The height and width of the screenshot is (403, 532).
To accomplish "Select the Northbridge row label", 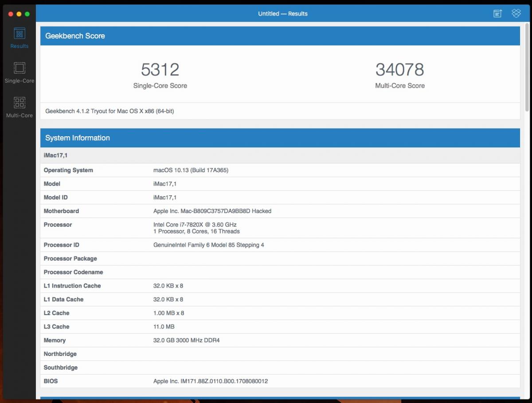I will pyautogui.click(x=60, y=354).
